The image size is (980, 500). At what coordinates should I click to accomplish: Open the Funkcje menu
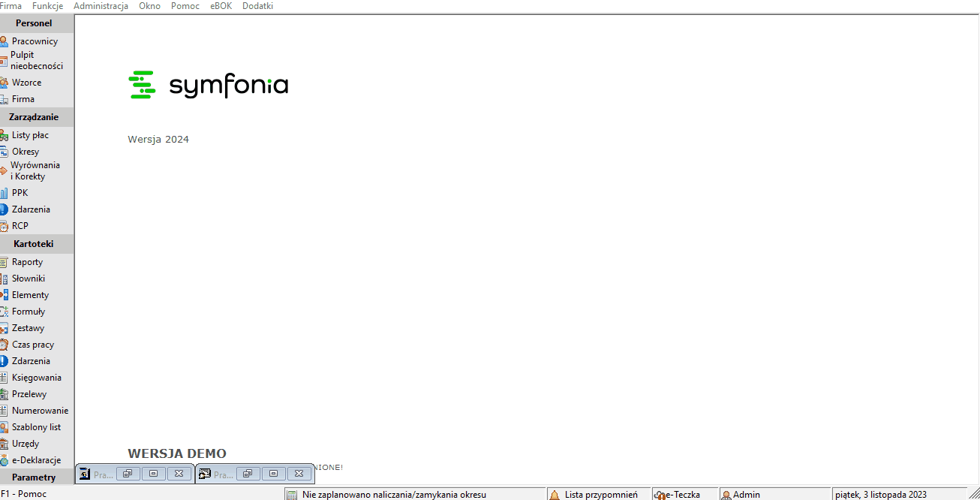click(x=47, y=6)
